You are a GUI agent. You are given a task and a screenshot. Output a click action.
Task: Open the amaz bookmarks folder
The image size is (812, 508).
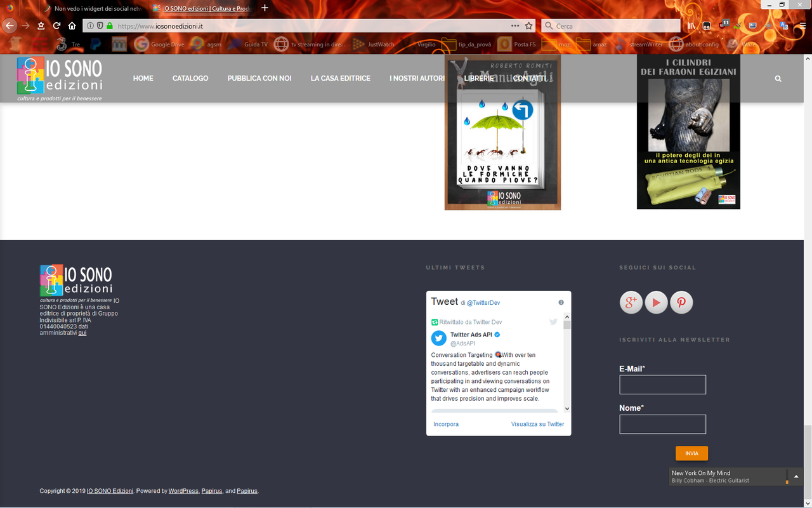592,44
